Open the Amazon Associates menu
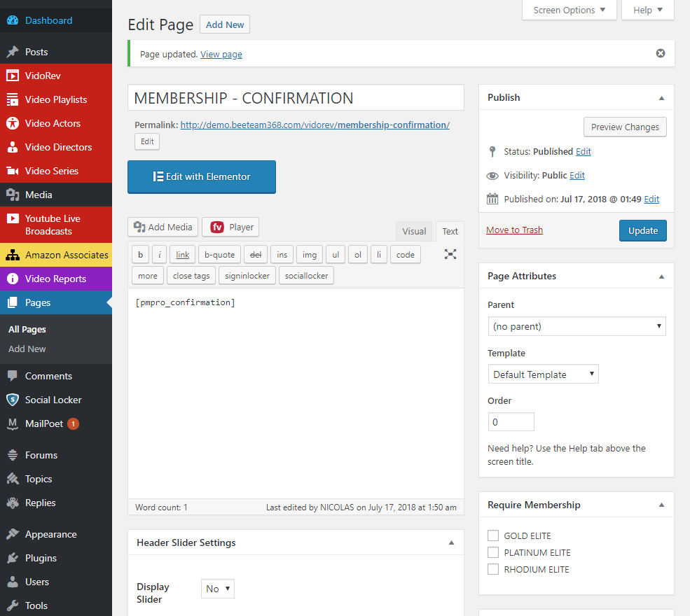Image resolution: width=690 pixels, height=616 pixels. tap(67, 255)
